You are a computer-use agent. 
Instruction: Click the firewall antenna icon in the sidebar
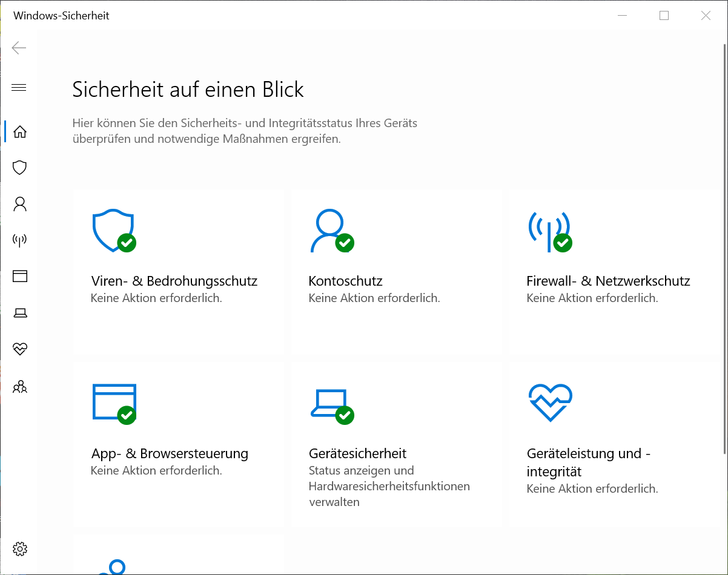pyautogui.click(x=20, y=240)
